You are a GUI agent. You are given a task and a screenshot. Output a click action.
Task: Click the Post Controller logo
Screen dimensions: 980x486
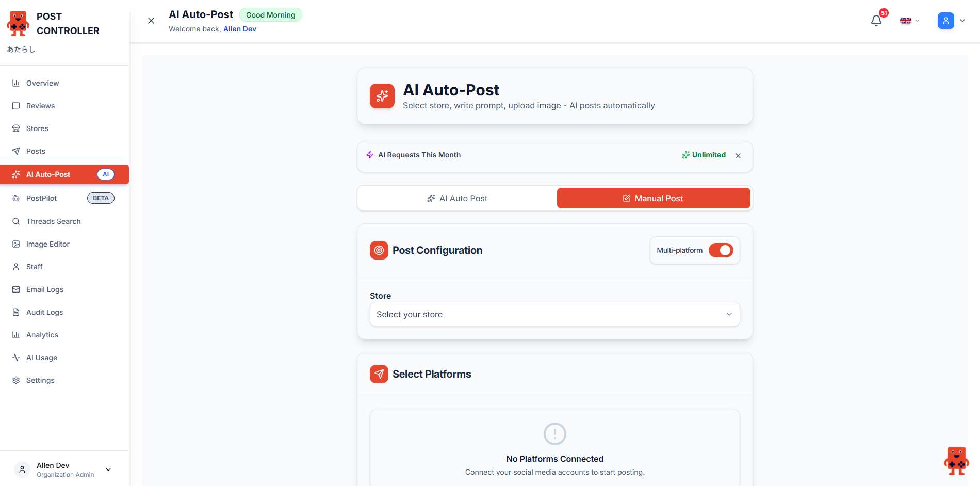(x=18, y=24)
